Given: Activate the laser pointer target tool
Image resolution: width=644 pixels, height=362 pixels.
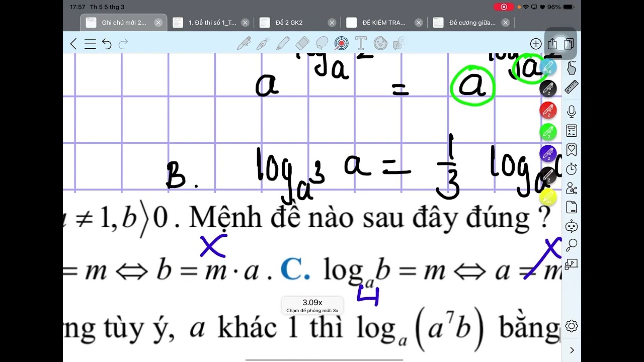Looking at the screenshot, I should point(341,44).
